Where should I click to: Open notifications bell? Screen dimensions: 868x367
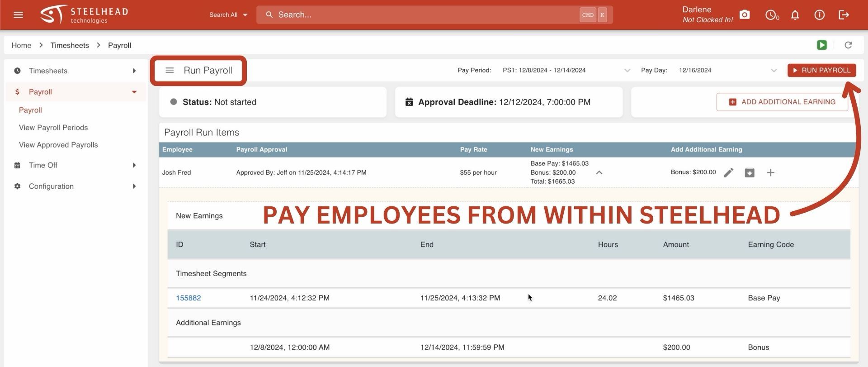[795, 15]
